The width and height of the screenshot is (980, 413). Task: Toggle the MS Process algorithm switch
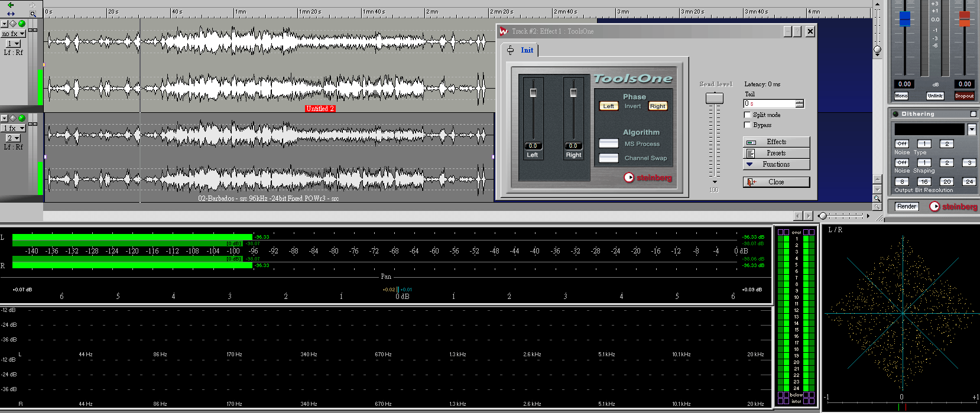point(608,144)
